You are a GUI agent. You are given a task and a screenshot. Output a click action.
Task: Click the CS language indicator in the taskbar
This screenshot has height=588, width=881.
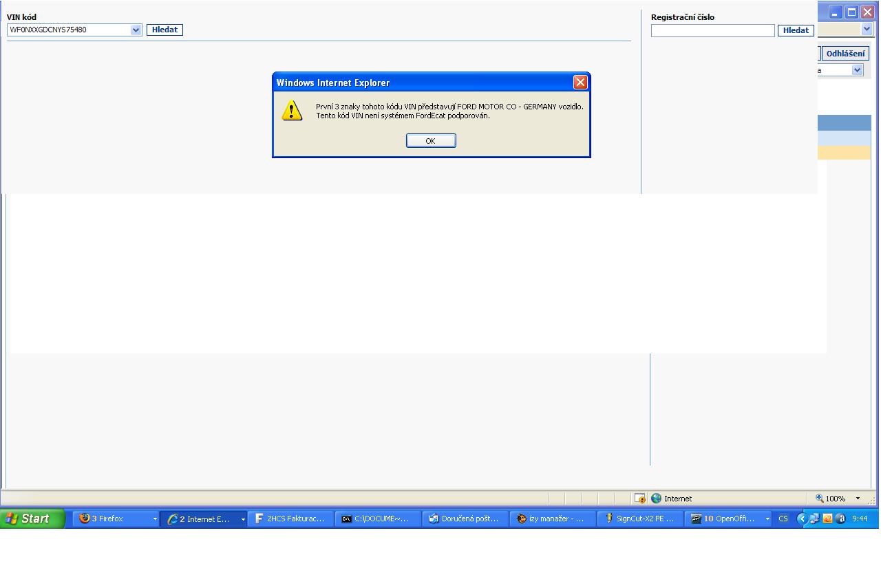[783, 519]
